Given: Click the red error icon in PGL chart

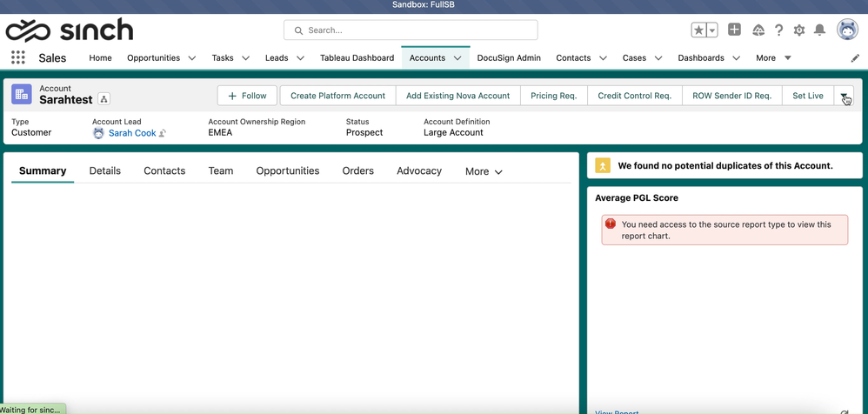Looking at the screenshot, I should pyautogui.click(x=611, y=224).
